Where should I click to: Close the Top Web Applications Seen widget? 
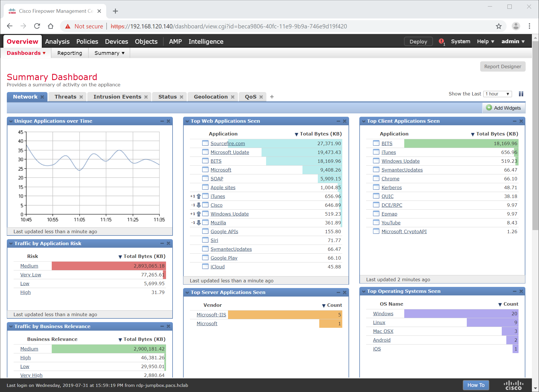point(345,121)
